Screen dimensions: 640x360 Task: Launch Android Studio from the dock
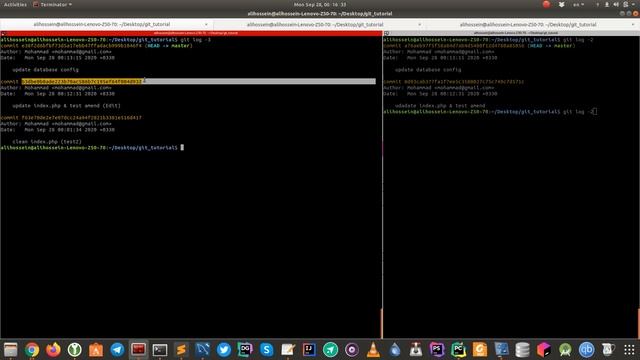pyautogui.click(x=565, y=349)
